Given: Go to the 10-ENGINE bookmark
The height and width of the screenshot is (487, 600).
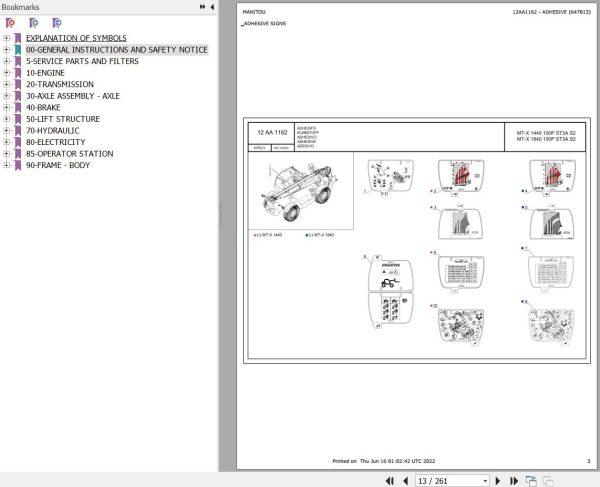Looking at the screenshot, I should click(x=45, y=73).
